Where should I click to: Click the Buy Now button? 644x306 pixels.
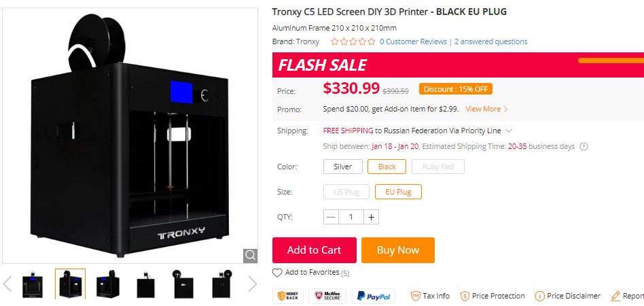point(397,250)
